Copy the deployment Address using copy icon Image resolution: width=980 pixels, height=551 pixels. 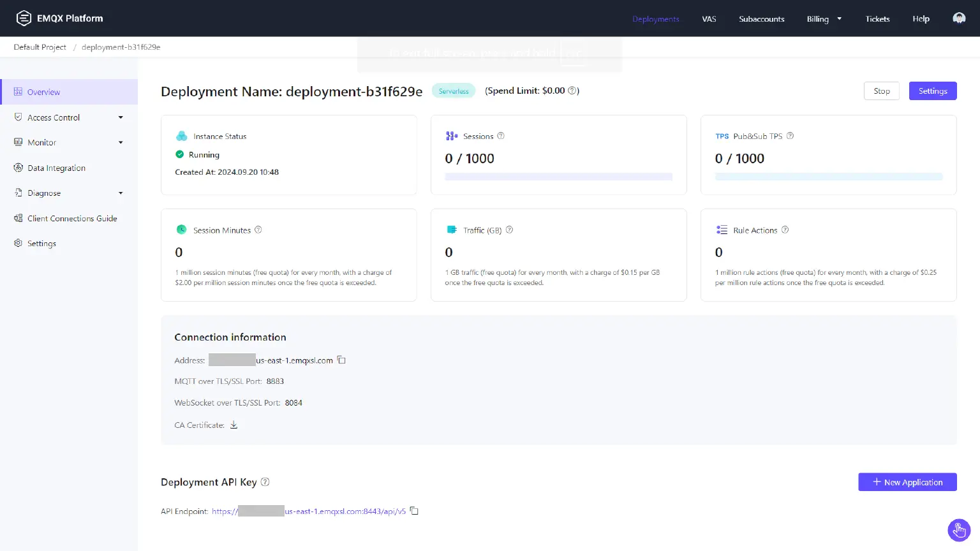click(341, 360)
